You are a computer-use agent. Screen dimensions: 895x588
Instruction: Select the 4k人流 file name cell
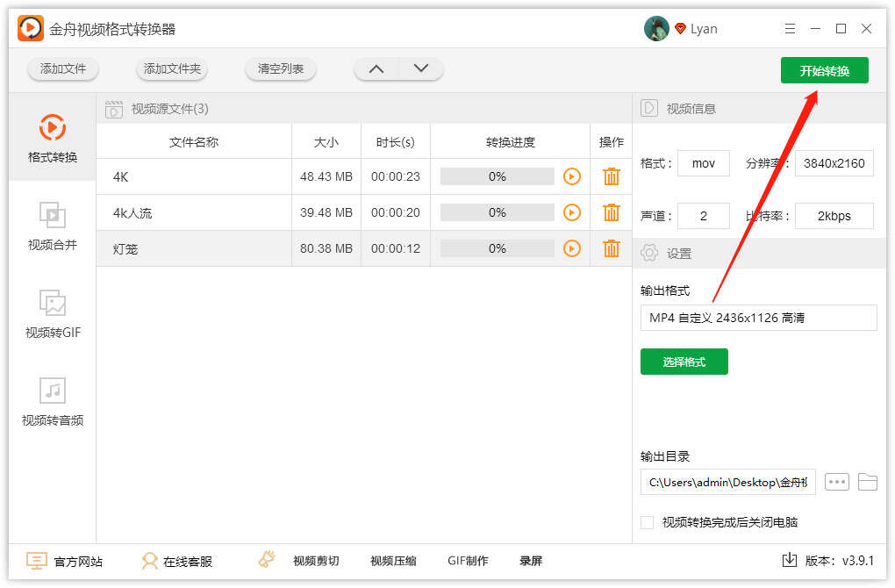click(194, 212)
